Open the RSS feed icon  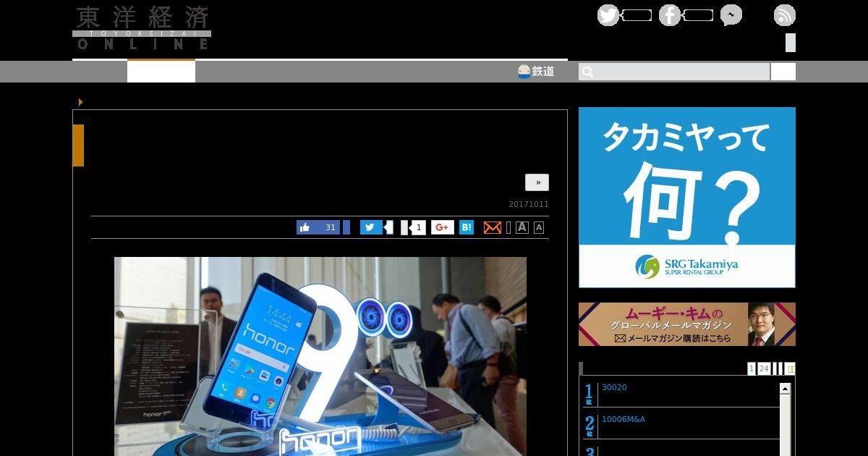click(x=785, y=15)
